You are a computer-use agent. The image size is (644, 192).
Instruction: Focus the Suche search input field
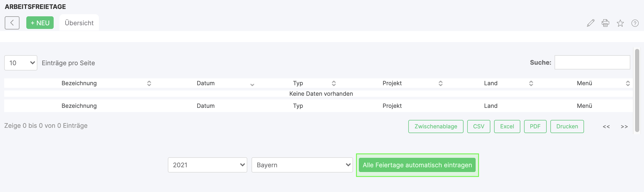tap(592, 62)
